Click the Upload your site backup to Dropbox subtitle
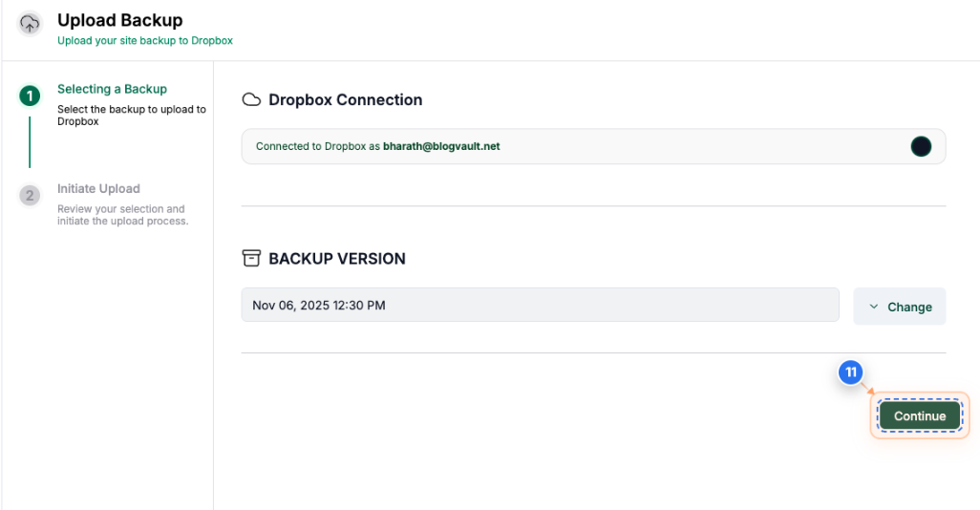The width and height of the screenshot is (980, 510). coord(145,41)
